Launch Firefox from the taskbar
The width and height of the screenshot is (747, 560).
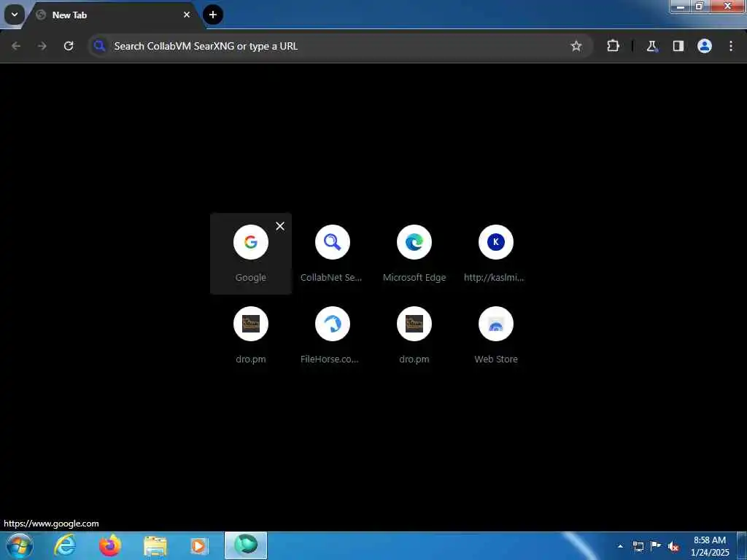[x=109, y=545]
